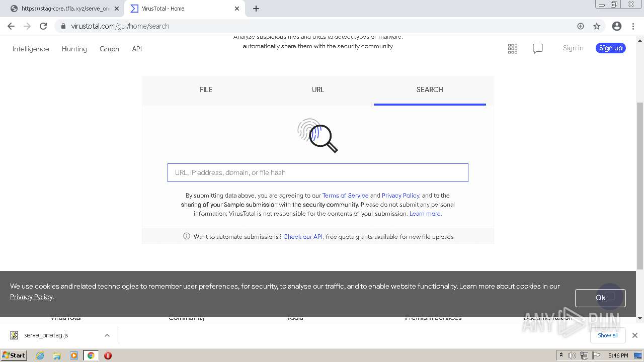644x362 pixels.
Task: Reload the VirusTotal page
Action: (x=43, y=26)
